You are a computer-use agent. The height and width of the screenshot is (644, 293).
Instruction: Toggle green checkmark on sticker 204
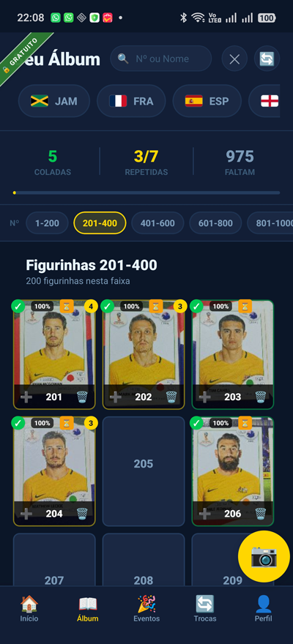[18, 423]
